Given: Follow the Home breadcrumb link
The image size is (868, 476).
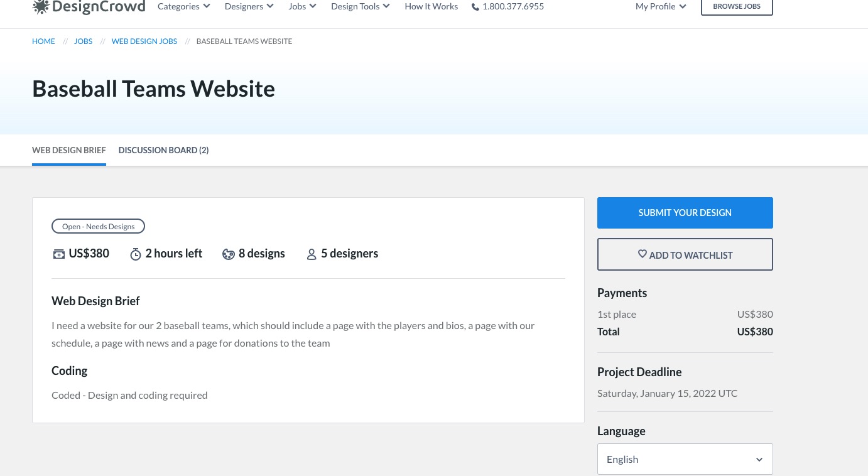Looking at the screenshot, I should pos(43,41).
